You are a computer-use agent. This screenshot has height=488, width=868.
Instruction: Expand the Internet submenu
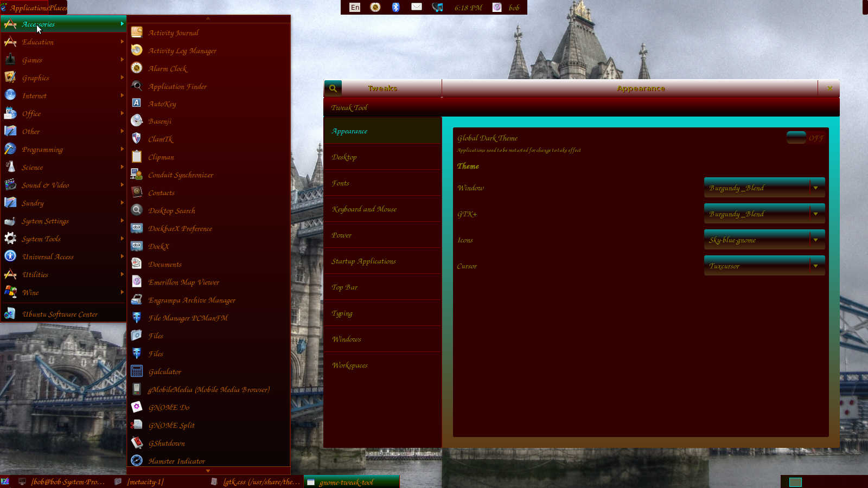pyautogui.click(x=63, y=95)
